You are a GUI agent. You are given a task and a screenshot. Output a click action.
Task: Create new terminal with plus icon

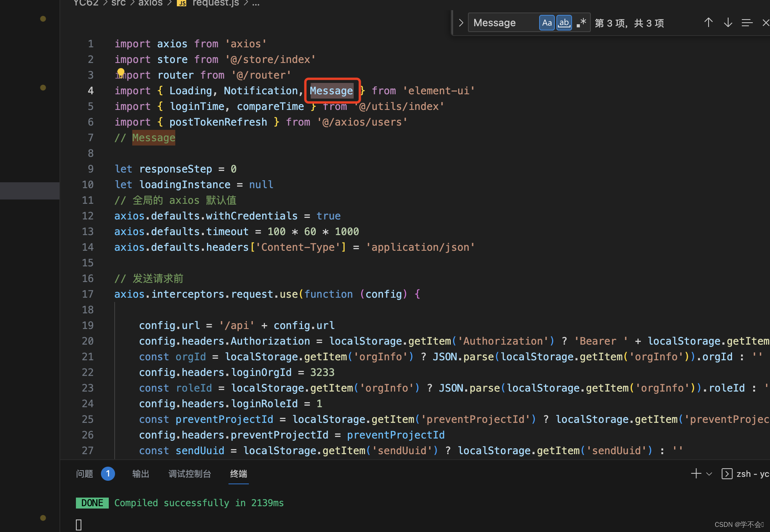tap(696, 474)
